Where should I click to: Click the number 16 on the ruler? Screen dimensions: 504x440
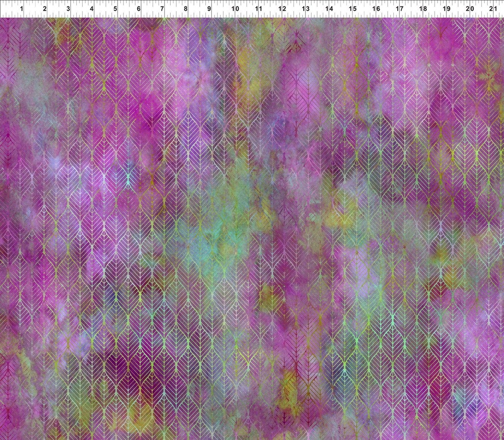pos(375,7)
